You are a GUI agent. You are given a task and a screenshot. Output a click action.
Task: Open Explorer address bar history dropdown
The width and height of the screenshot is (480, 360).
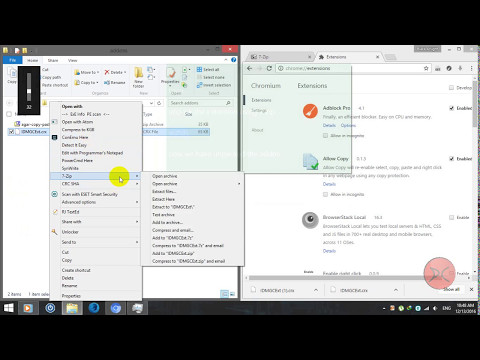tap(152, 103)
